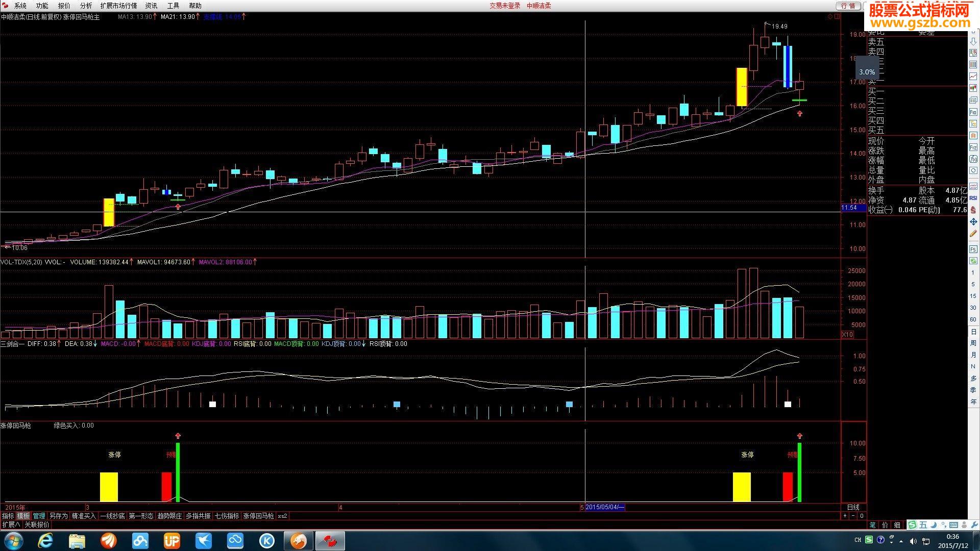Select the 60 minute period
Screen dimensions: 980x551
[973, 320]
